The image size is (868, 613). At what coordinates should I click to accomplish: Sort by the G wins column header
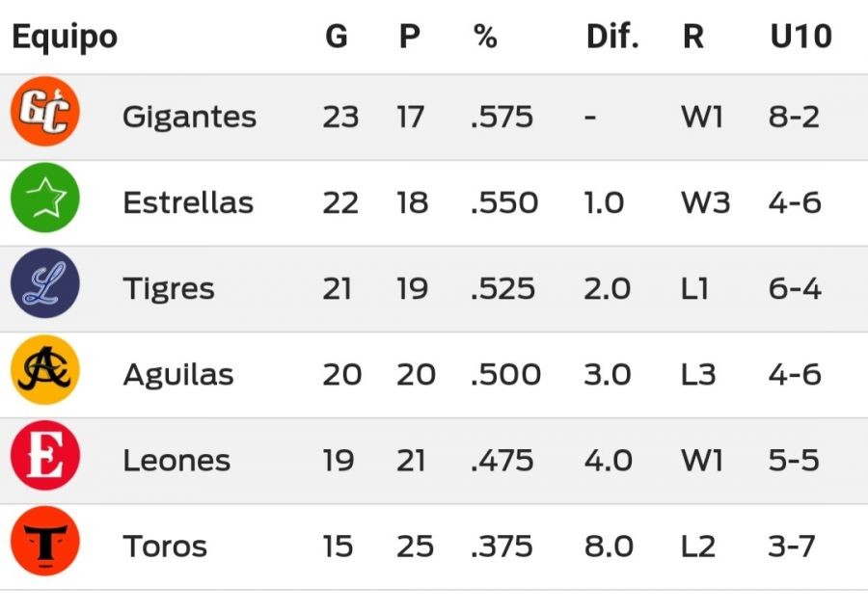point(336,37)
